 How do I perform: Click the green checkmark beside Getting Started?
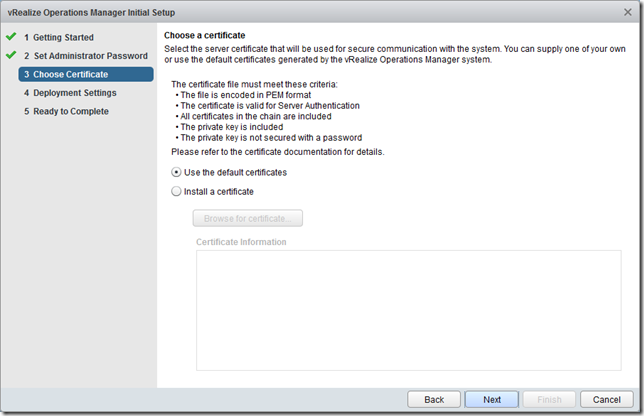(11, 37)
